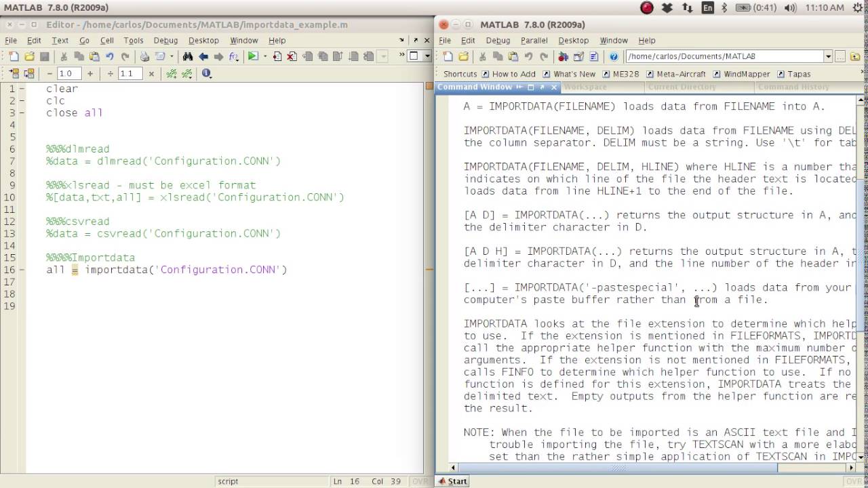Open cell info dropdown icon
868x488 pixels.
click(207, 73)
